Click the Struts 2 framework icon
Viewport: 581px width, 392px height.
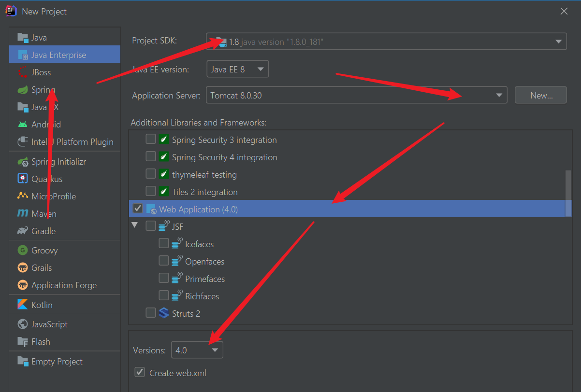coord(164,313)
